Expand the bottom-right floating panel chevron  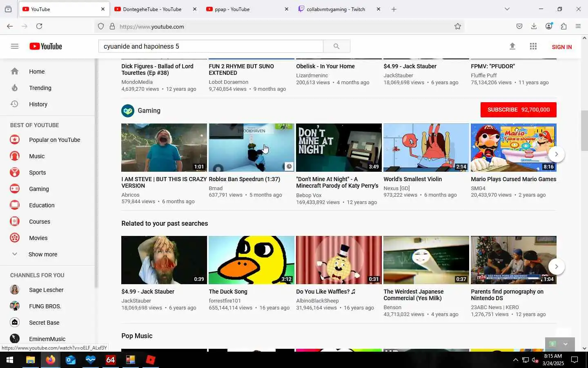(x=566, y=344)
